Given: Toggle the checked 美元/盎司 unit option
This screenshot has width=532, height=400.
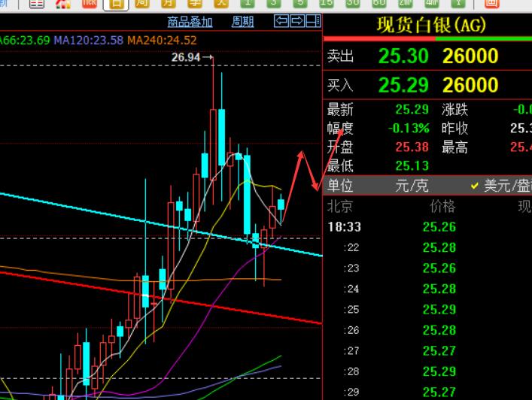Looking at the screenshot, I should tap(501, 186).
